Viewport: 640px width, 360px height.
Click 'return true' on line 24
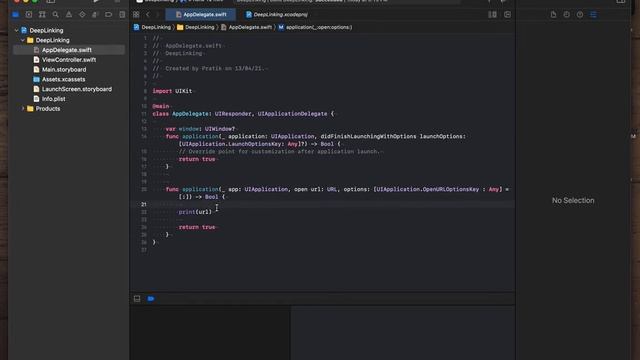click(x=197, y=227)
